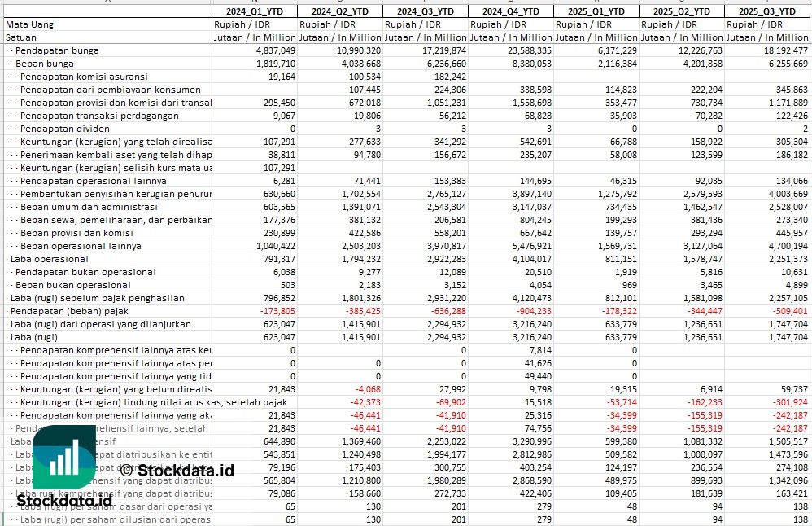The image size is (812, 526).
Task: Select Beban operasional lainnya label
Action: coord(81,246)
